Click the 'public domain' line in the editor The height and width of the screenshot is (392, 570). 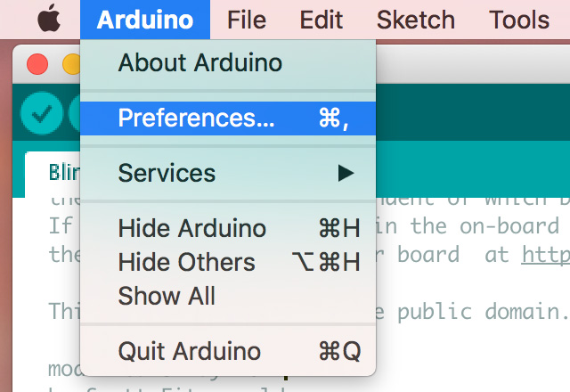click(481, 311)
